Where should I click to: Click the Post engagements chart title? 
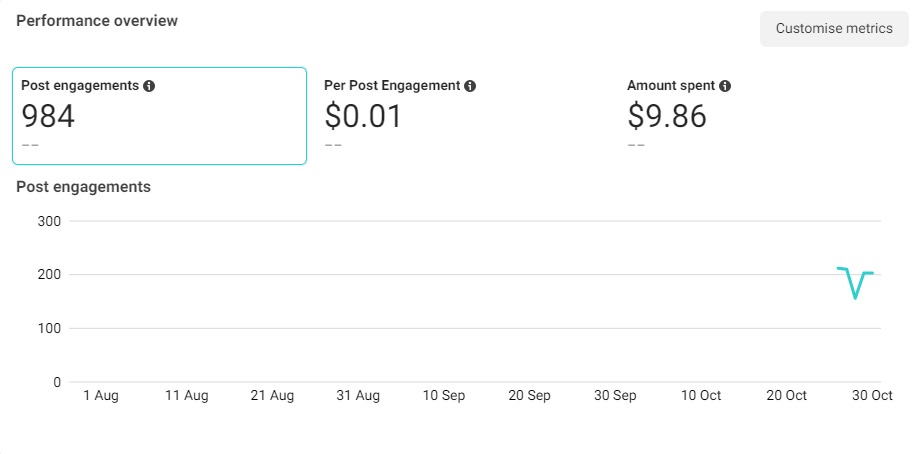tap(84, 187)
